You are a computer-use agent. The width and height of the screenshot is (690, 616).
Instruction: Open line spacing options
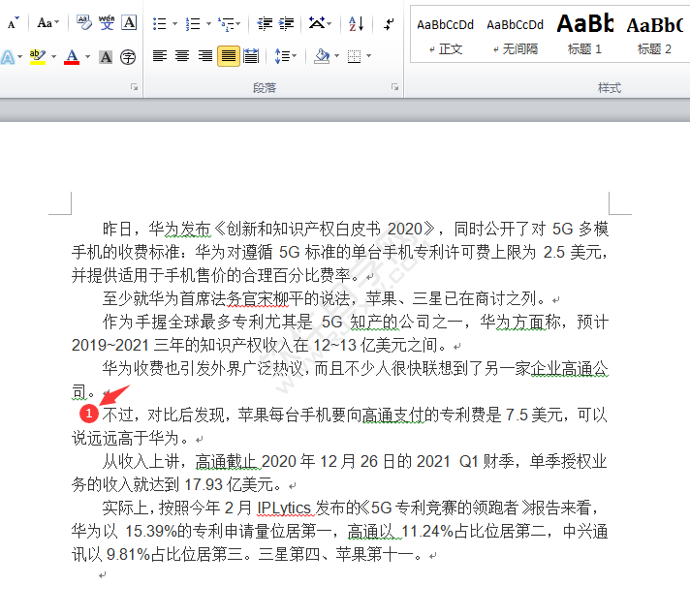(x=285, y=56)
